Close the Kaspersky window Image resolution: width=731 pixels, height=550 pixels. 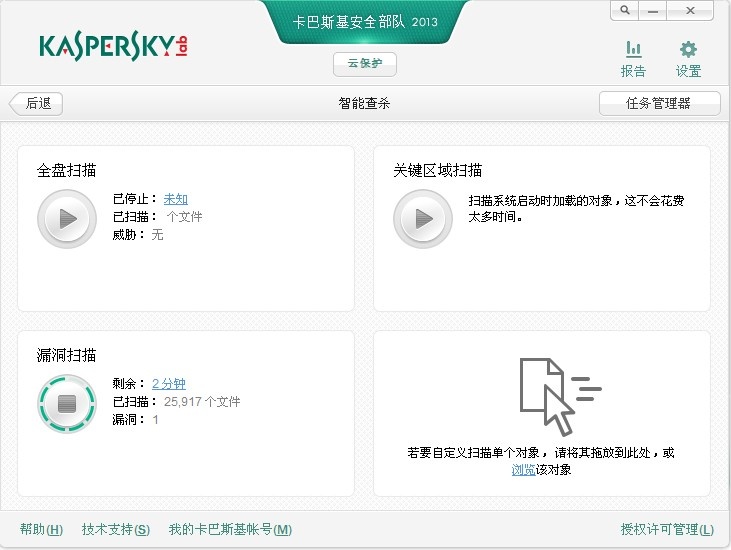pyautogui.click(x=690, y=10)
